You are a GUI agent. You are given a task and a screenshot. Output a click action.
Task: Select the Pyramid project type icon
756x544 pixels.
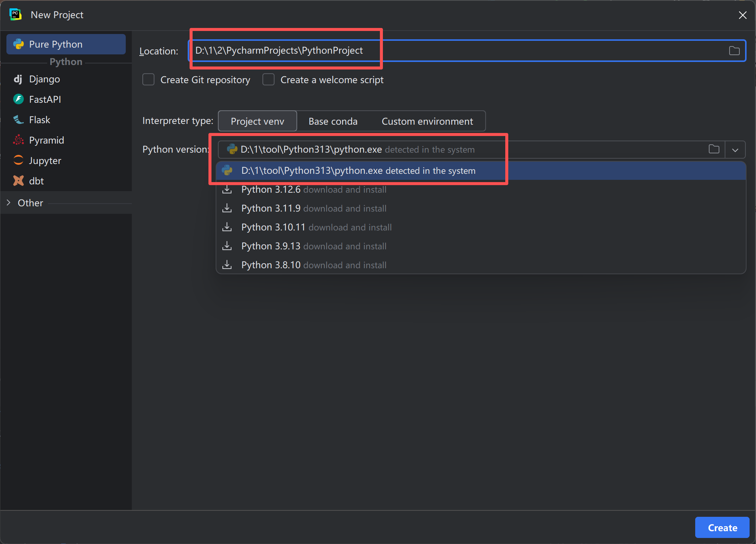pos(18,140)
